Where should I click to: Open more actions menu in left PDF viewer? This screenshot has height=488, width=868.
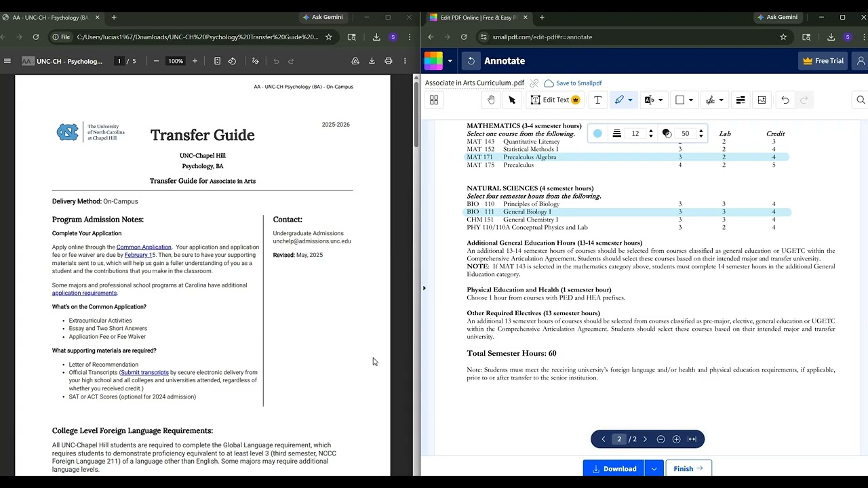[x=405, y=61]
